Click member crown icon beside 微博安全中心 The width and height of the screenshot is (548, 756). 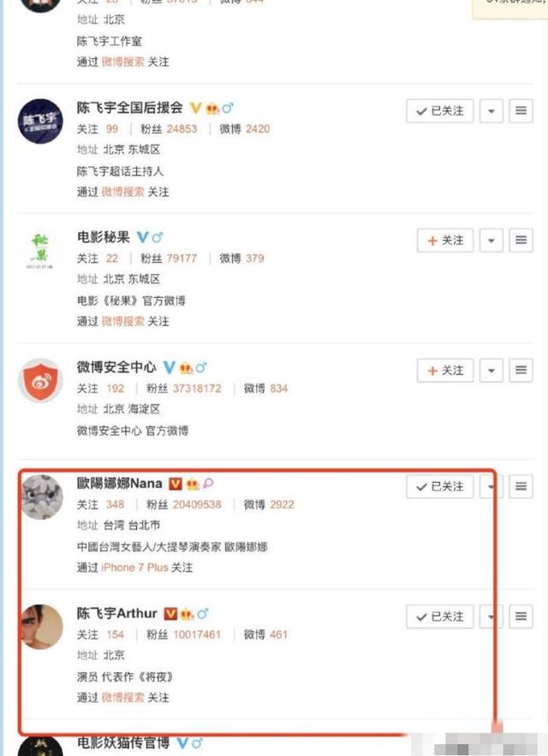tap(186, 368)
